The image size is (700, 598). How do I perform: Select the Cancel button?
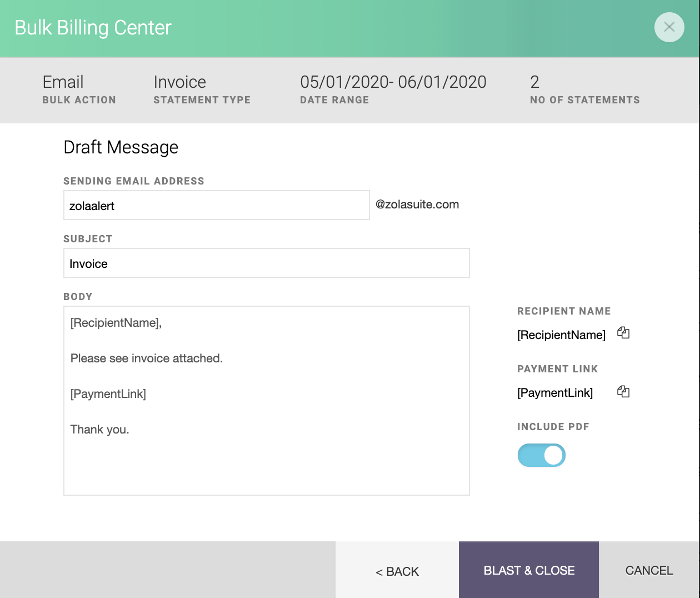649,570
